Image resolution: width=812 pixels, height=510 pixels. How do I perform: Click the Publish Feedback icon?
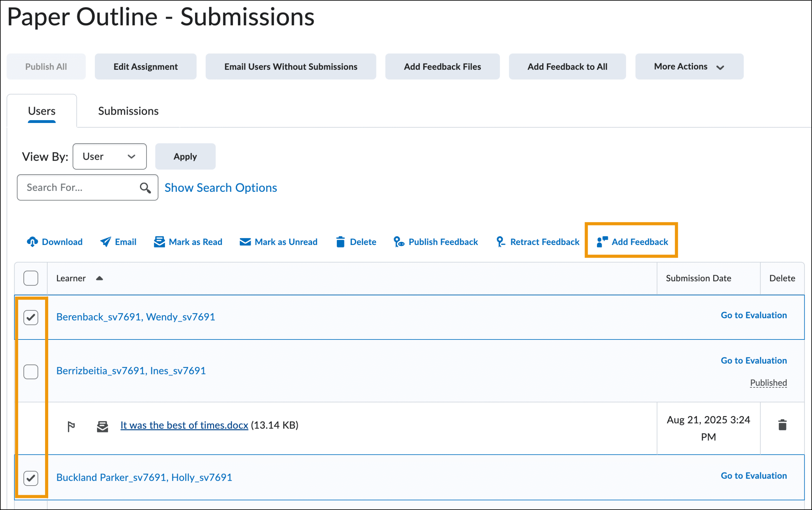(x=399, y=242)
